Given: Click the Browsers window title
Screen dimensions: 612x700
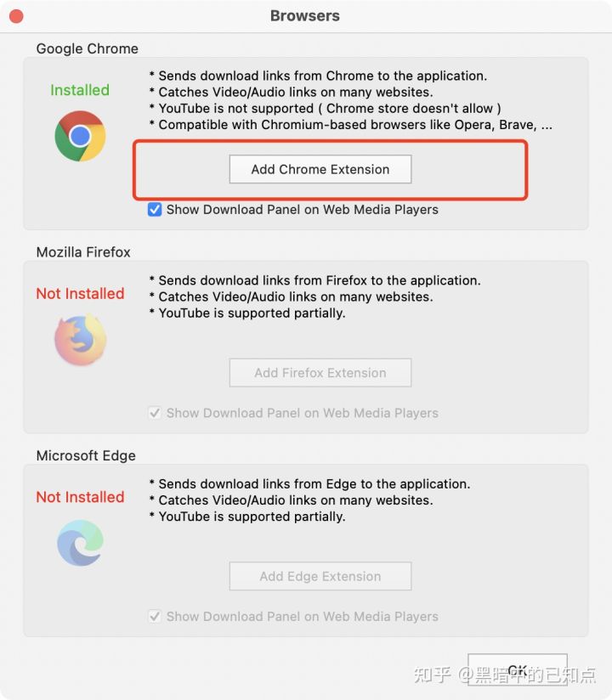Looking at the screenshot, I should tap(305, 16).
